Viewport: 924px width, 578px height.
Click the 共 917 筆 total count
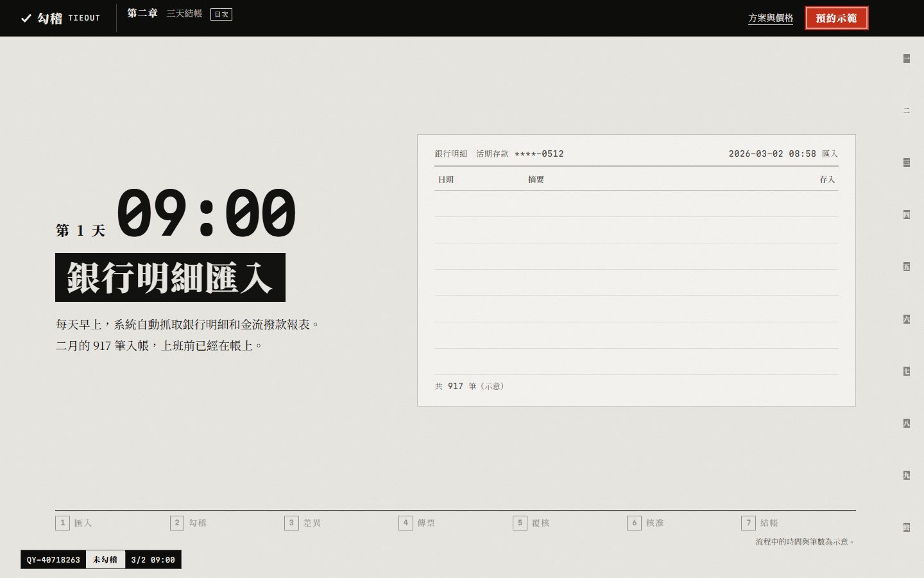[470, 386]
